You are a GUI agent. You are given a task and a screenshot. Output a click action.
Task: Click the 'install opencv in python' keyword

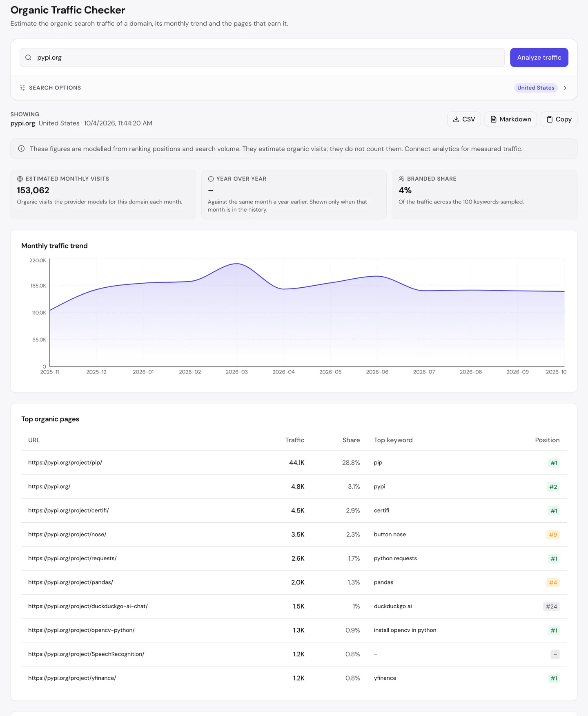click(x=405, y=630)
